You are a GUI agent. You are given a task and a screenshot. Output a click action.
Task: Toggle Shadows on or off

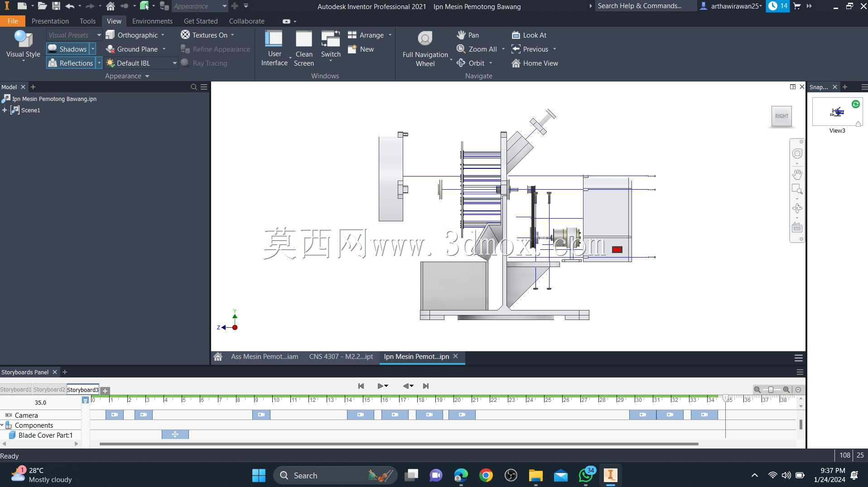(68, 49)
